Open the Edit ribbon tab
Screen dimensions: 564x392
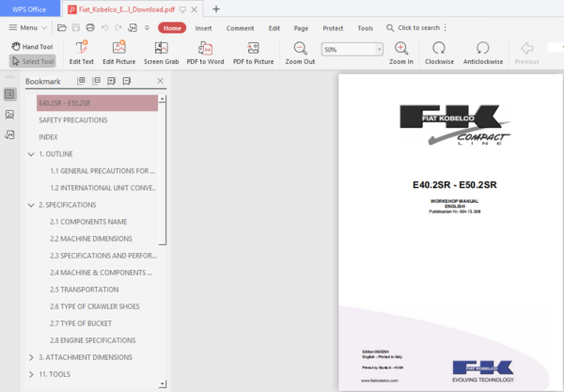click(274, 28)
